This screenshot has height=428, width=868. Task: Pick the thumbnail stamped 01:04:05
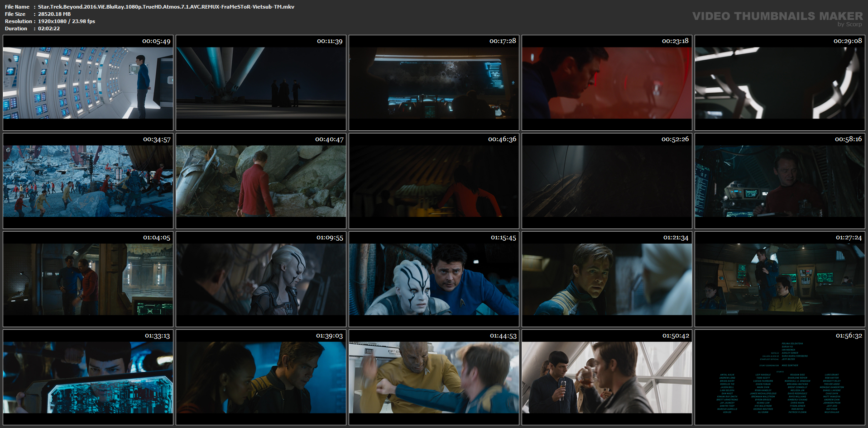coord(88,279)
